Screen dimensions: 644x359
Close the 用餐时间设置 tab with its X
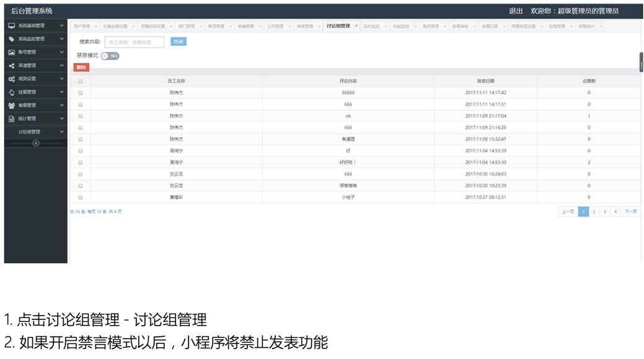click(171, 26)
